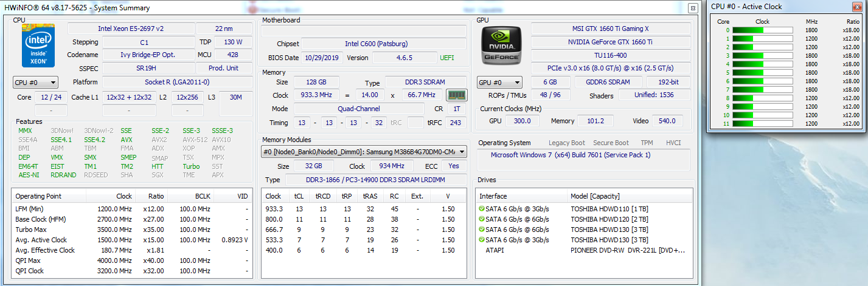The image size is (868, 286).
Task: Select the Base Clock (HFM) row
Action: click(132, 219)
